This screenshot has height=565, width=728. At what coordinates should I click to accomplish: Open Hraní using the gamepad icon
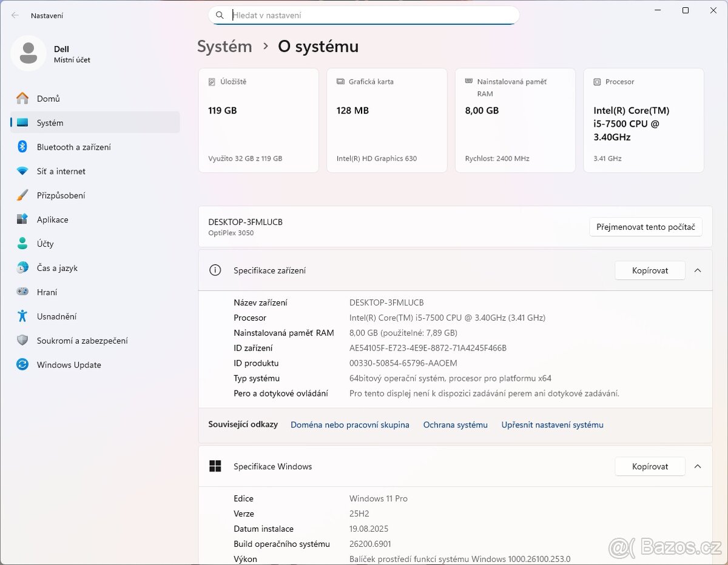pyautogui.click(x=22, y=292)
